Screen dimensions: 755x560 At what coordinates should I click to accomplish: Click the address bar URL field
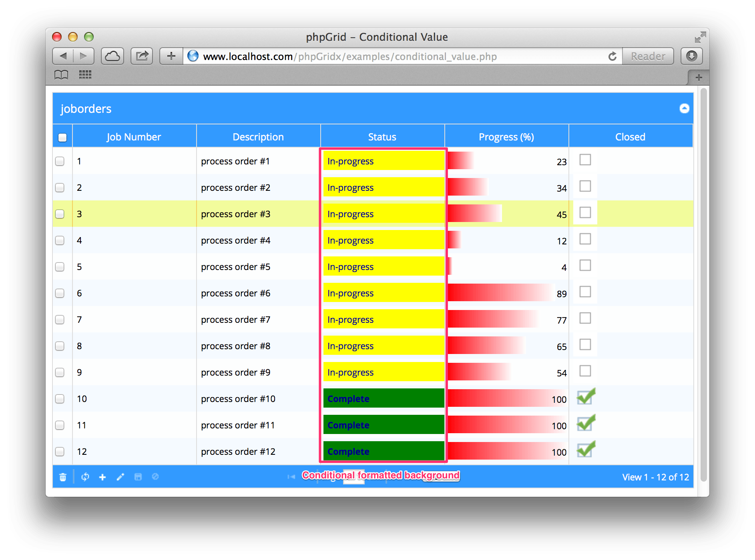[x=402, y=56]
